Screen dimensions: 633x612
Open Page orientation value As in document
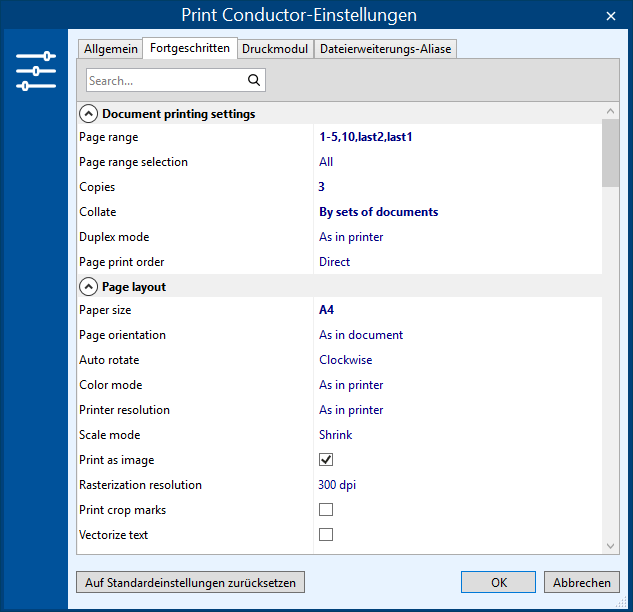pos(361,335)
